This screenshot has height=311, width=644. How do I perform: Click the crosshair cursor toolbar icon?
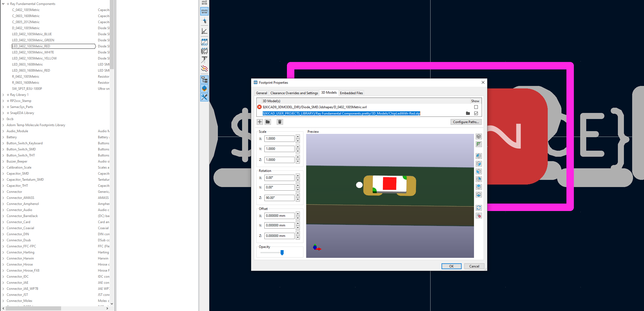(204, 21)
